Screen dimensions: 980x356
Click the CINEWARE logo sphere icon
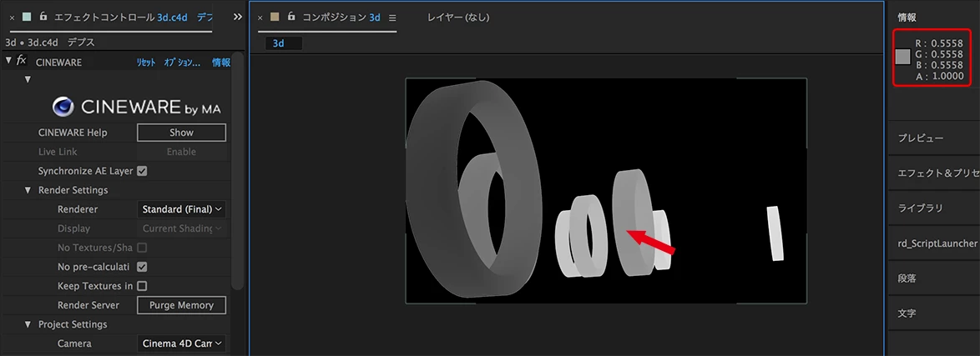pos(63,108)
